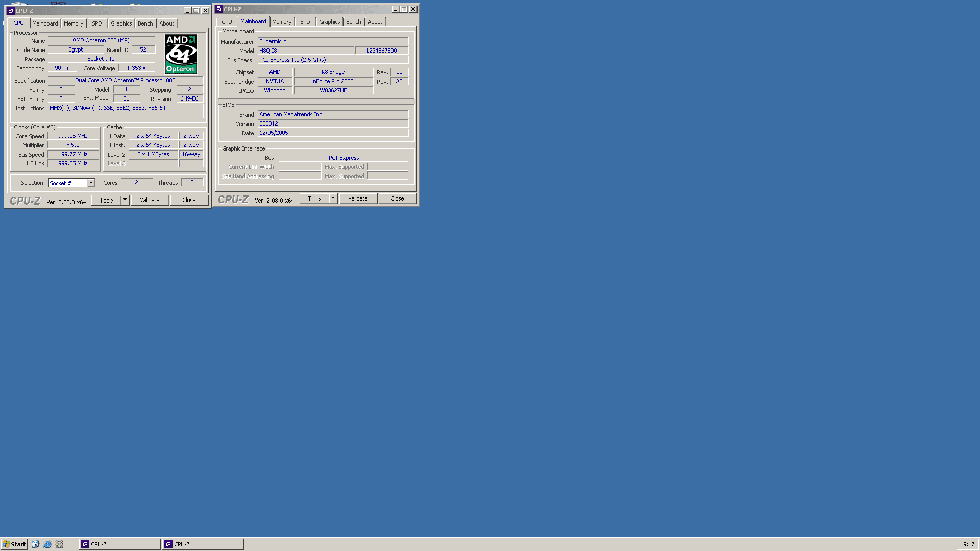The image size is (980, 551).
Task: Activate the second CPU-Z taskbar button
Action: click(203, 544)
